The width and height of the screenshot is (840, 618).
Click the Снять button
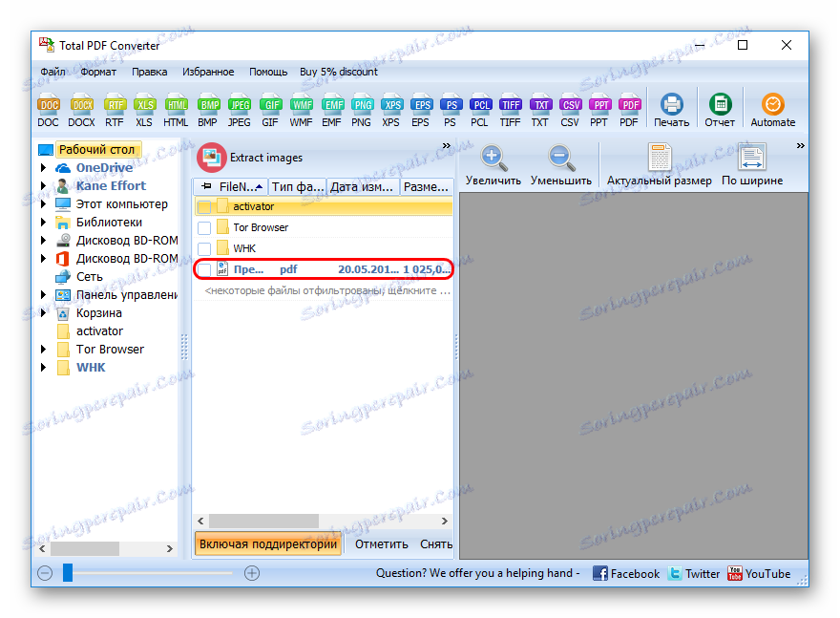[x=436, y=544]
